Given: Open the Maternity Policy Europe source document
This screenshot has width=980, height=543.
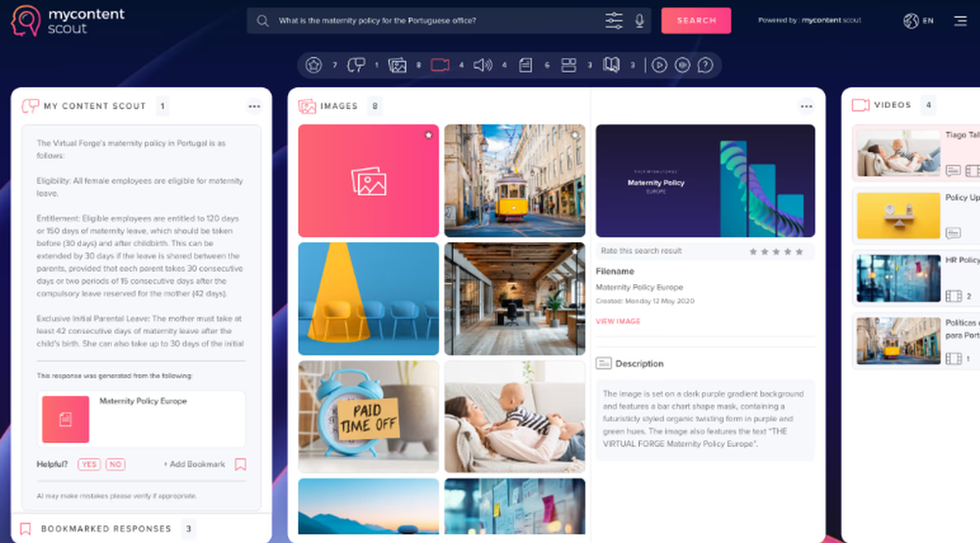Looking at the screenshot, I should (x=141, y=420).
